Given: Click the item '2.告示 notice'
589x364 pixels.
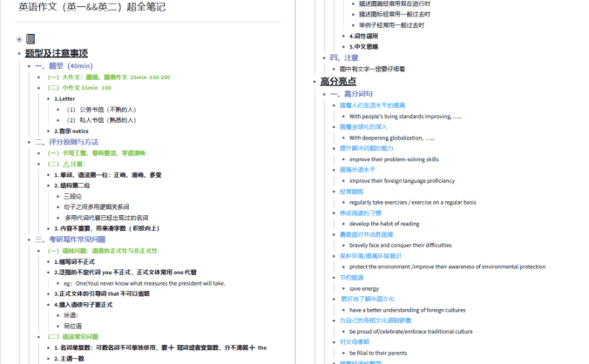Looking at the screenshot, I should (71, 131).
